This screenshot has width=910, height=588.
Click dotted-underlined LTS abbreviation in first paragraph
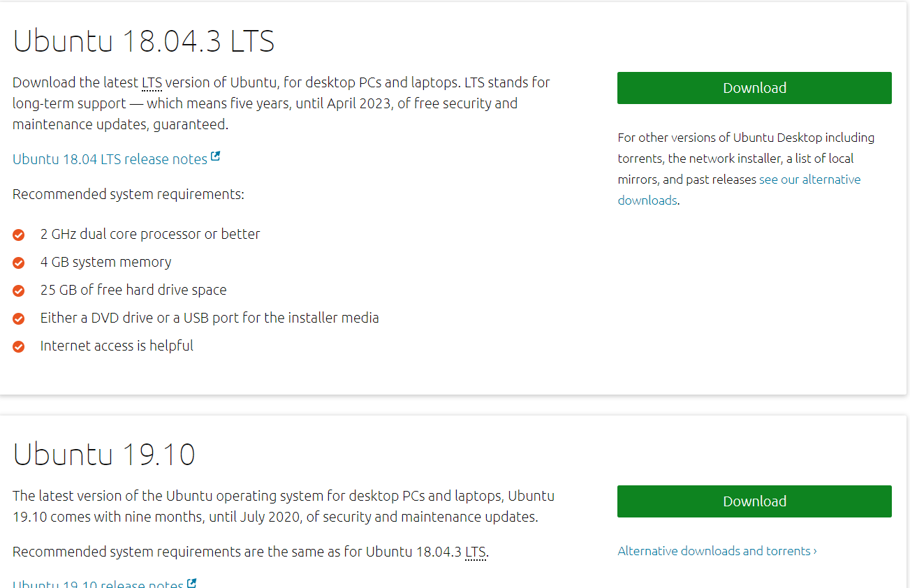pos(152,83)
